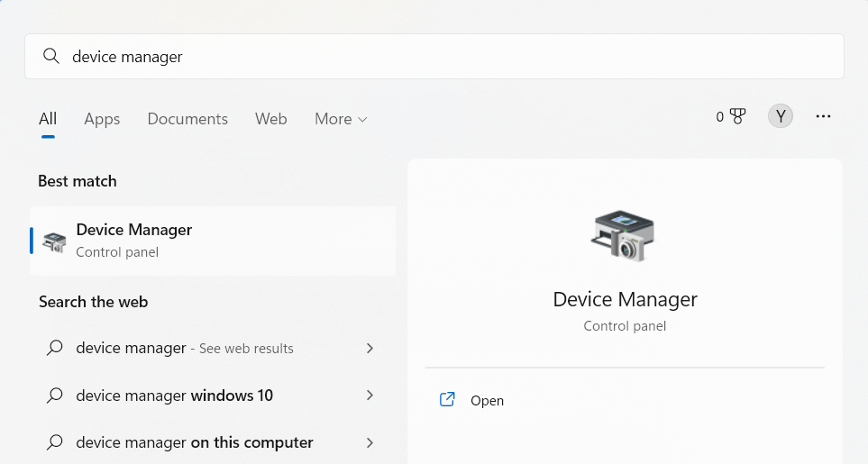
Task: Open the three-dot options menu
Action: pos(823,116)
